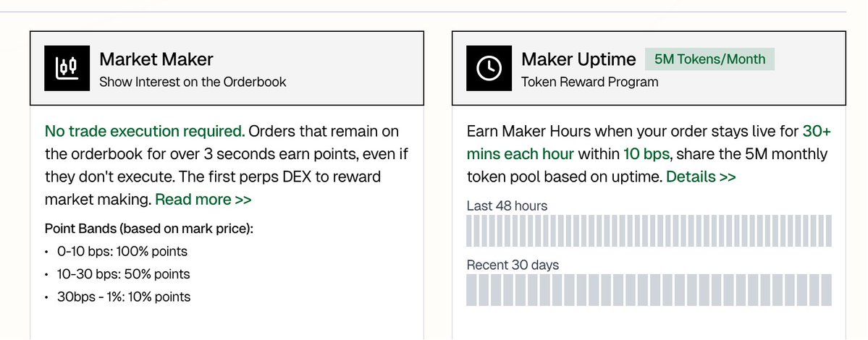Click the "Last 48 hours" label
Viewport: 868px width, 340px height.
click(x=507, y=206)
